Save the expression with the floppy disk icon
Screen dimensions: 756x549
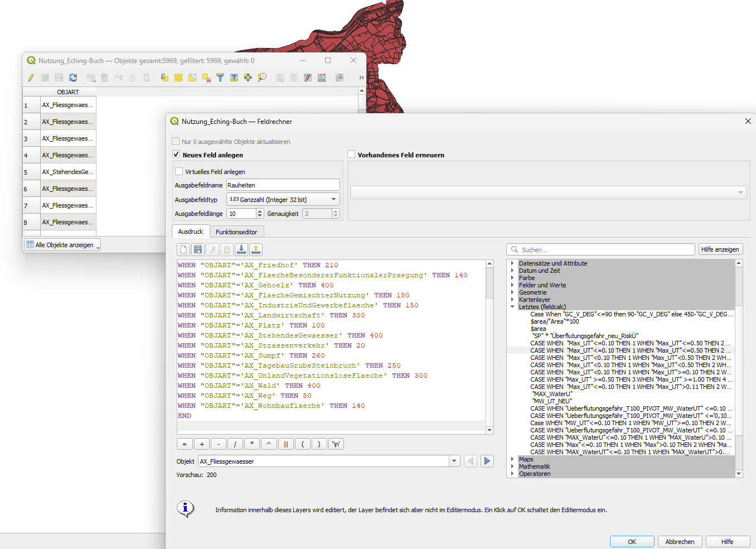coord(198,249)
